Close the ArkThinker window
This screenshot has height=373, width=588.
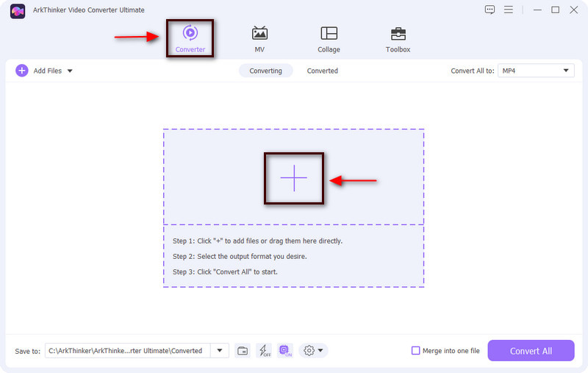[574, 10]
